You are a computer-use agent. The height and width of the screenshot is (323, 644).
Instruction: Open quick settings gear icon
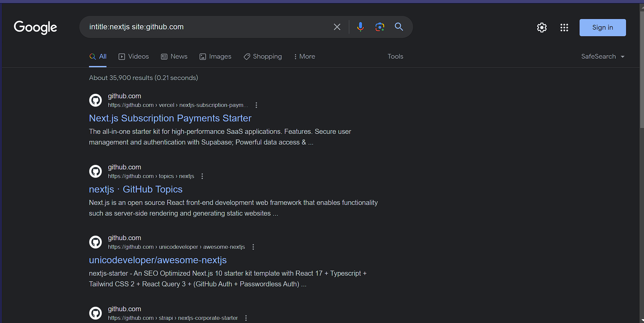point(542,28)
